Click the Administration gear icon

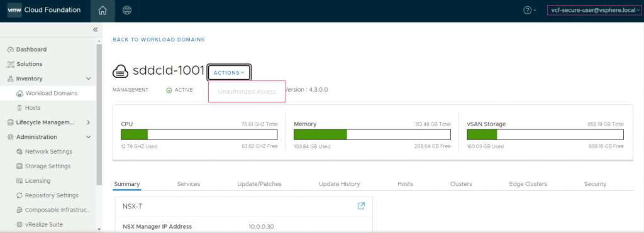pyautogui.click(x=11, y=137)
